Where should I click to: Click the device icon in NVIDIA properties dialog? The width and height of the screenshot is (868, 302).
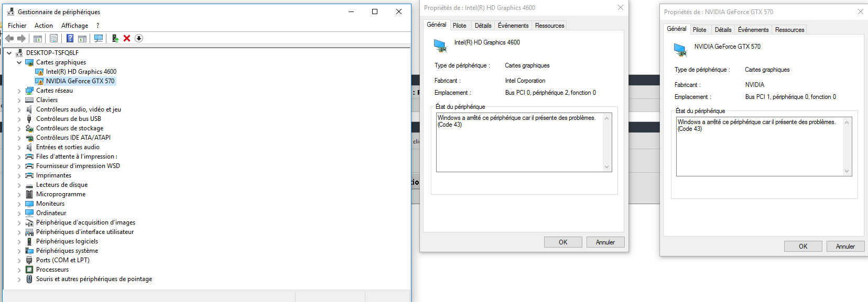coord(680,50)
